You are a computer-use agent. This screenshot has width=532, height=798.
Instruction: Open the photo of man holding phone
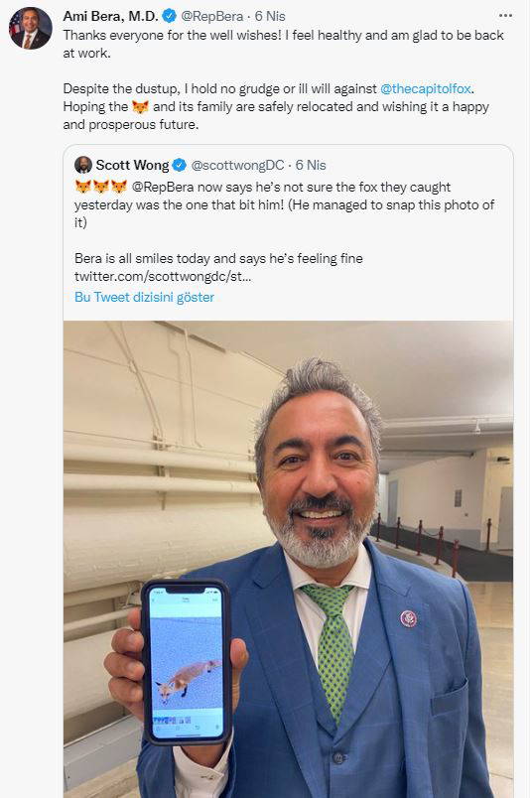tap(288, 559)
